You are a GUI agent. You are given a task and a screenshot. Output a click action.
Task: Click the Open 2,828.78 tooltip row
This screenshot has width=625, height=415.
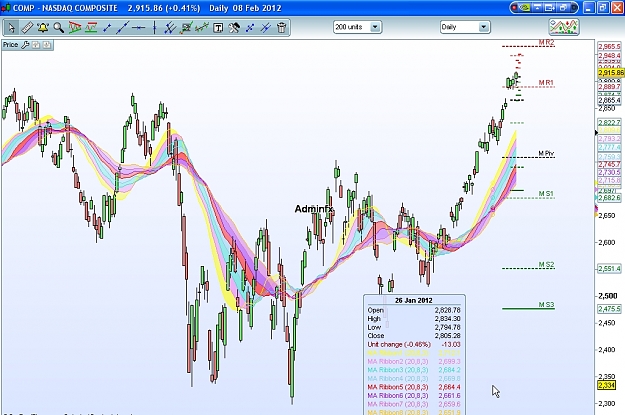click(x=414, y=310)
